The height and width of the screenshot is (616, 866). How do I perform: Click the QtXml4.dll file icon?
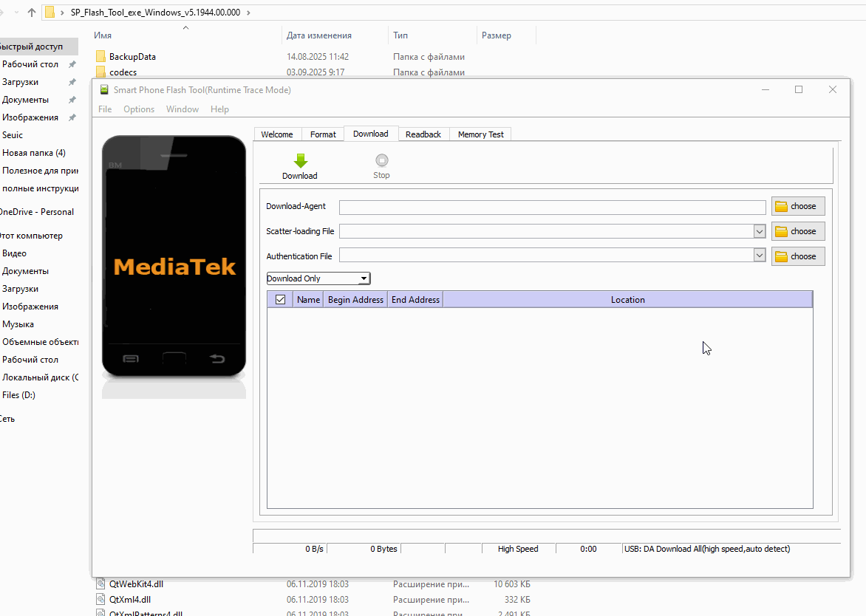(x=101, y=599)
